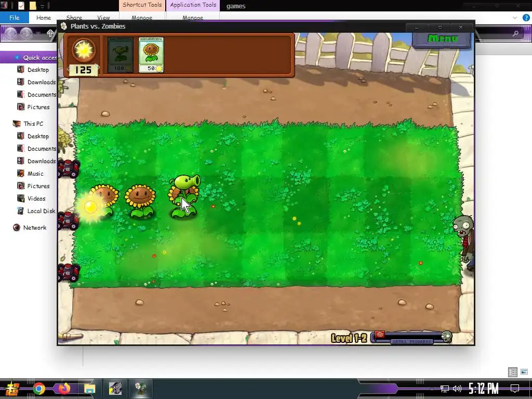Open the View ribbon tab in Explorer
The width and height of the screenshot is (532, 399).
pos(103,18)
